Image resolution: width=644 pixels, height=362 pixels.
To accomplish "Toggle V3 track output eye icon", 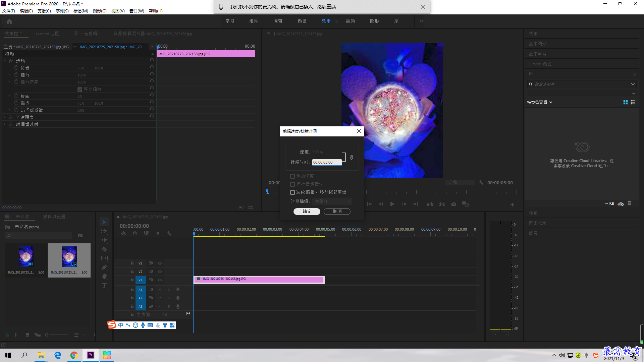I will click(x=160, y=263).
